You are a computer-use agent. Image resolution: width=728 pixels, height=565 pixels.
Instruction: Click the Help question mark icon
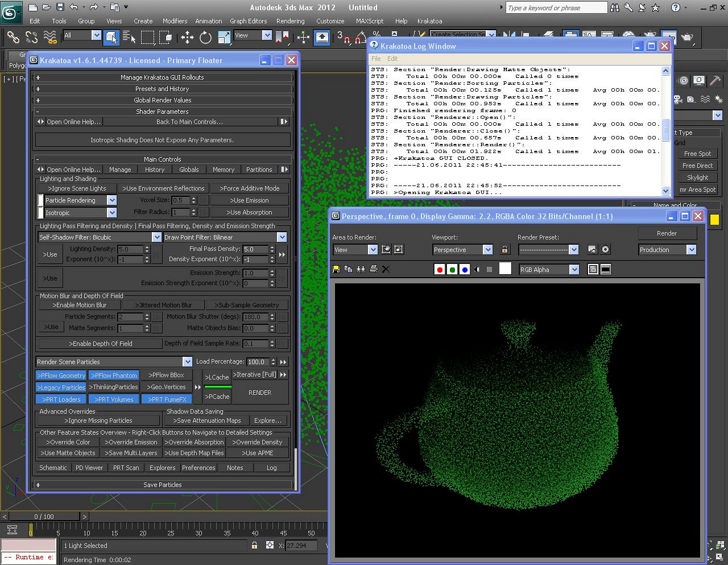(675, 7)
